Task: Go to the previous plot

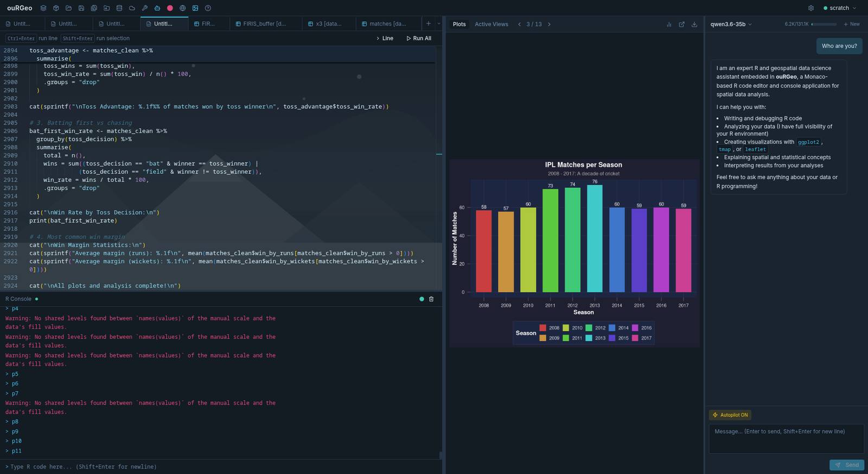Action: [519, 24]
